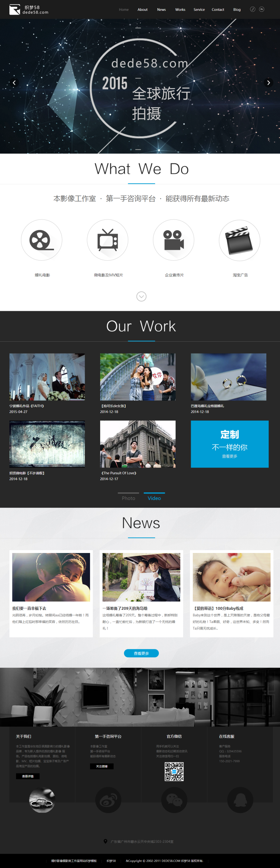This screenshot has height=868, width=280.
Task: Open the baby photo news thumbnail
Action: 231,577
